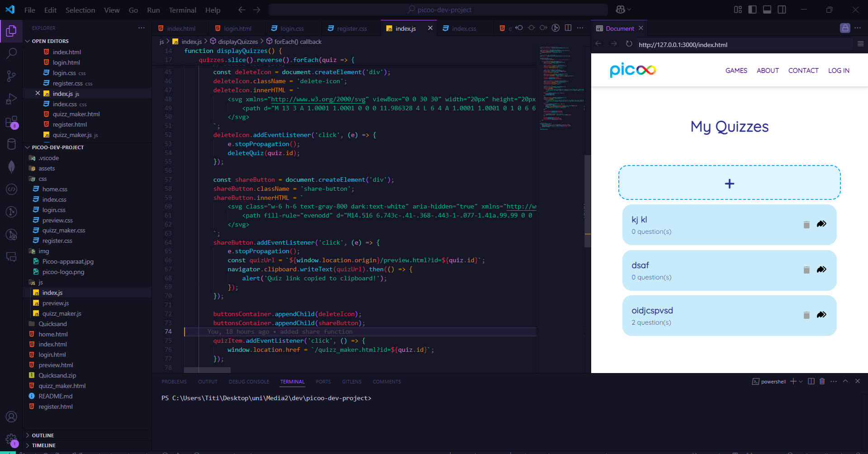Click the preview URL address field

pyautogui.click(x=742, y=45)
